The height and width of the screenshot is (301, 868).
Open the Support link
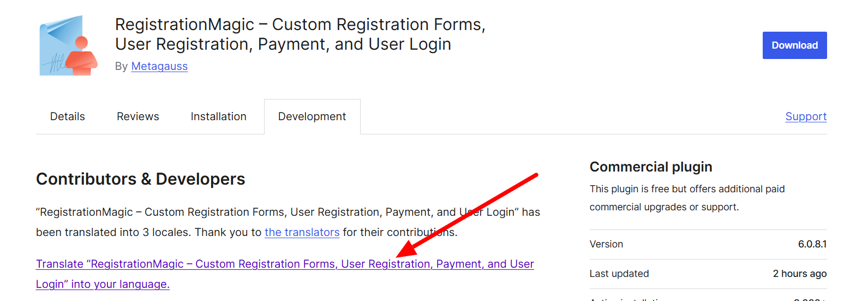(x=806, y=116)
